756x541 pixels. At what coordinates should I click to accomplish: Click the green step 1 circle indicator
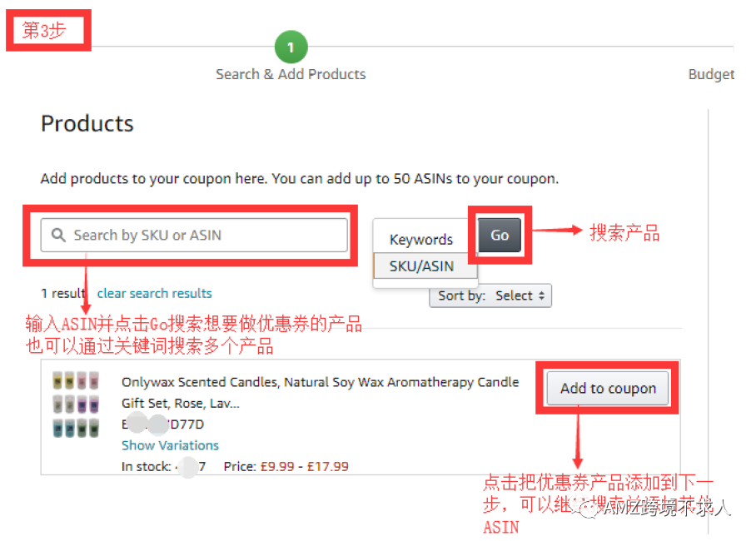pos(291,47)
